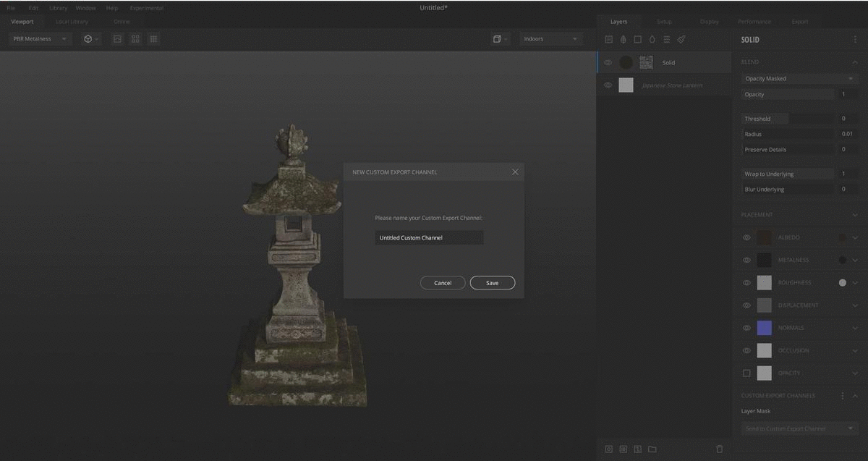Open the Experimental menu

(146, 8)
